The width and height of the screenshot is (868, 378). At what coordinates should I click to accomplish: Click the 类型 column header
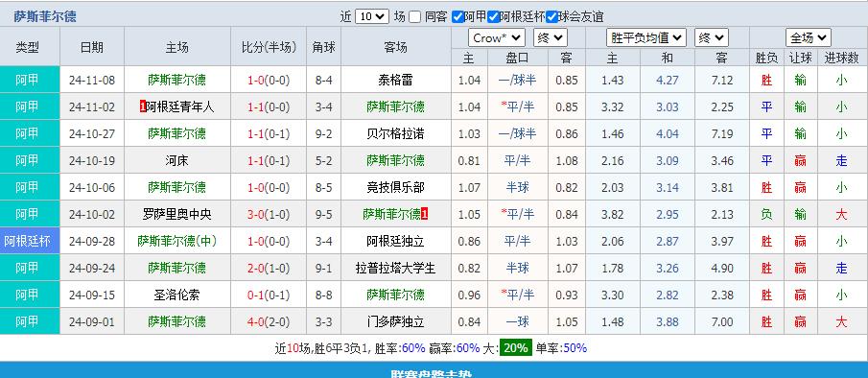point(27,46)
